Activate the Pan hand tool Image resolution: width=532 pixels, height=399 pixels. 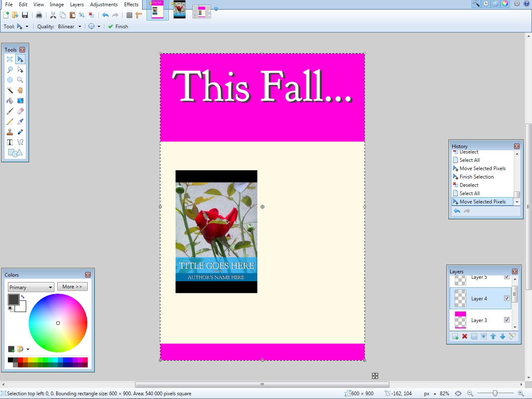pos(20,90)
